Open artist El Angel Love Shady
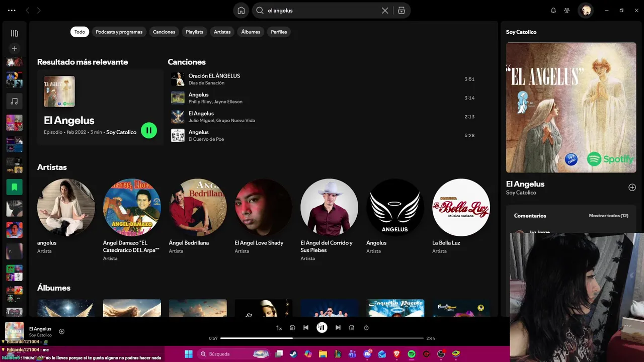The height and width of the screenshot is (362, 644). 264,208
